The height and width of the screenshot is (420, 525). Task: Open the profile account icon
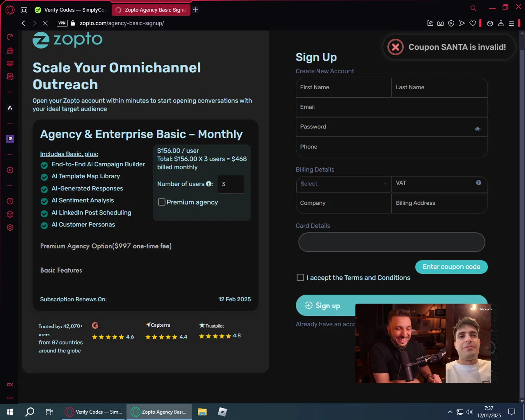click(501, 23)
